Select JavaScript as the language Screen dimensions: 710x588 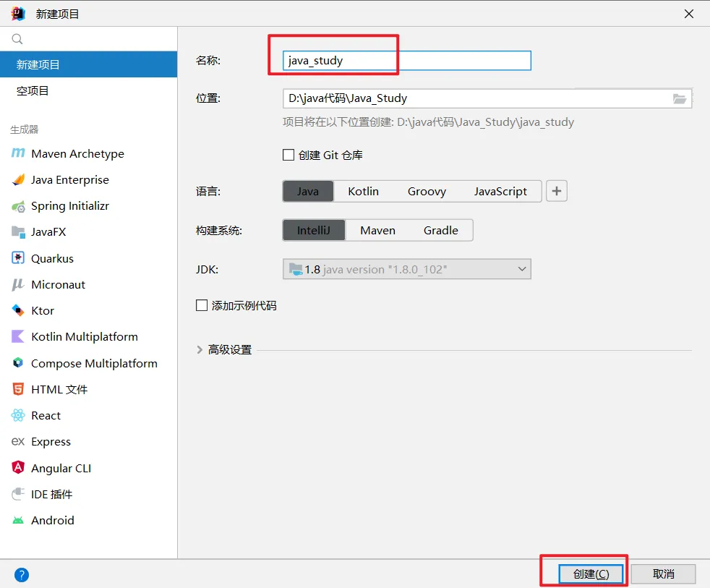pyautogui.click(x=500, y=191)
